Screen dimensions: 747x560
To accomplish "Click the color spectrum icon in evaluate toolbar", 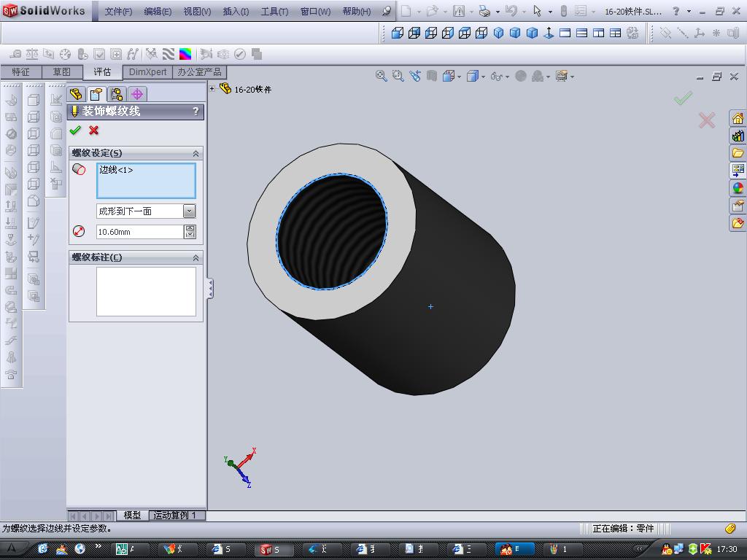I will pyautogui.click(x=185, y=54).
